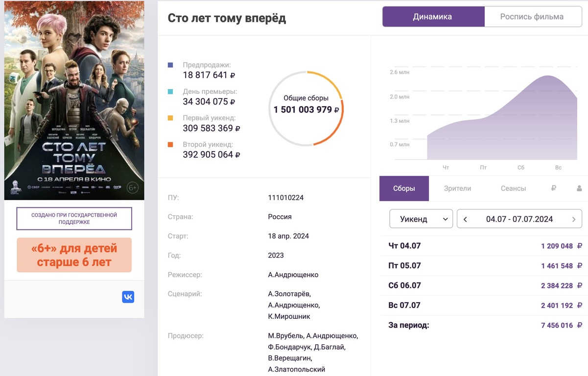Select the Динамика tab

click(433, 16)
